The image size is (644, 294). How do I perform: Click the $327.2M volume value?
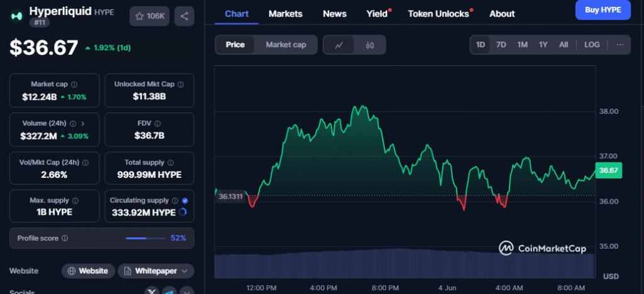(38, 136)
